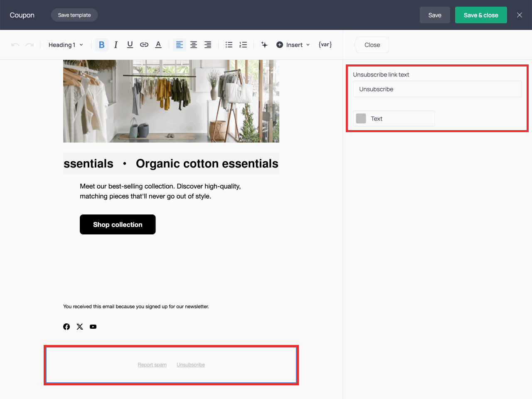Toggle underline formatting
Viewport: 532px width, 399px height.
(130, 45)
